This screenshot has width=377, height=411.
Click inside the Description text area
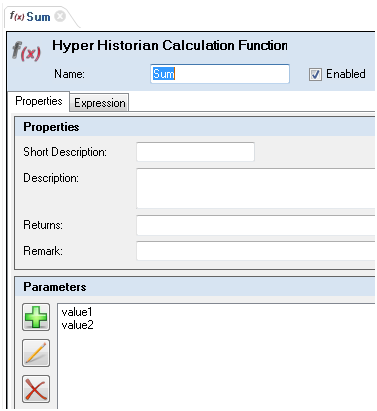pyautogui.click(x=256, y=189)
